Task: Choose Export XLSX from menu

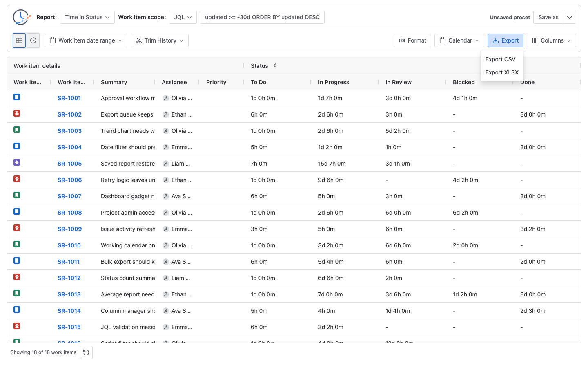Action: 502,72
